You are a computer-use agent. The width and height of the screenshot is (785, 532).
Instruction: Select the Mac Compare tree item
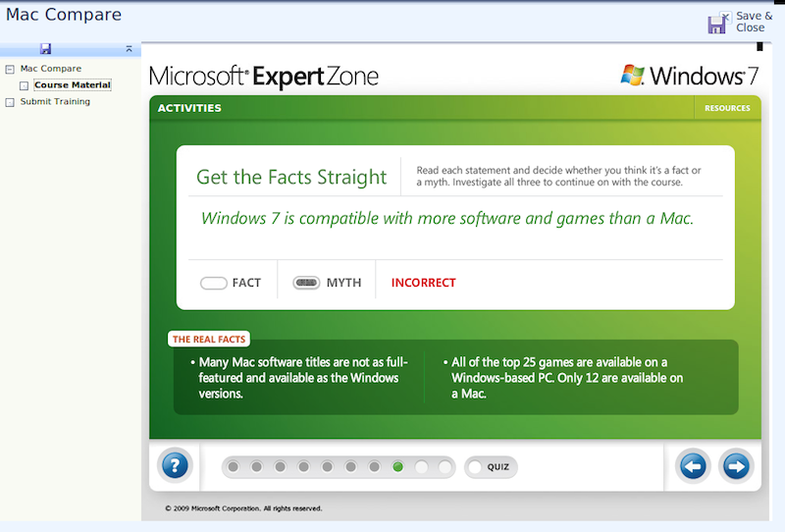[51, 68]
